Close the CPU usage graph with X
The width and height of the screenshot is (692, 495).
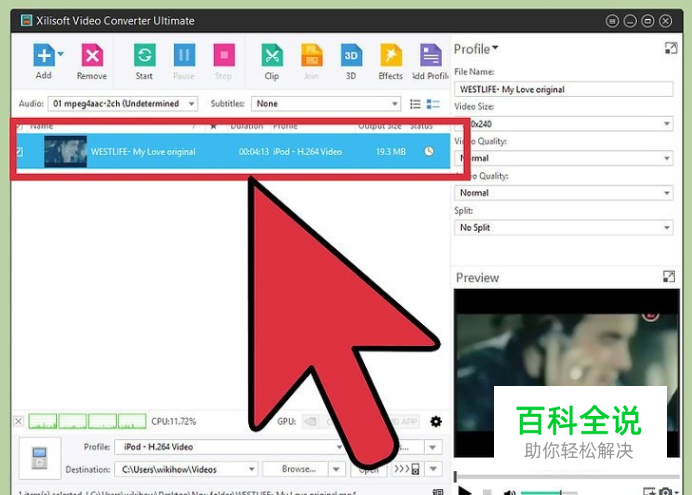pos(19,421)
